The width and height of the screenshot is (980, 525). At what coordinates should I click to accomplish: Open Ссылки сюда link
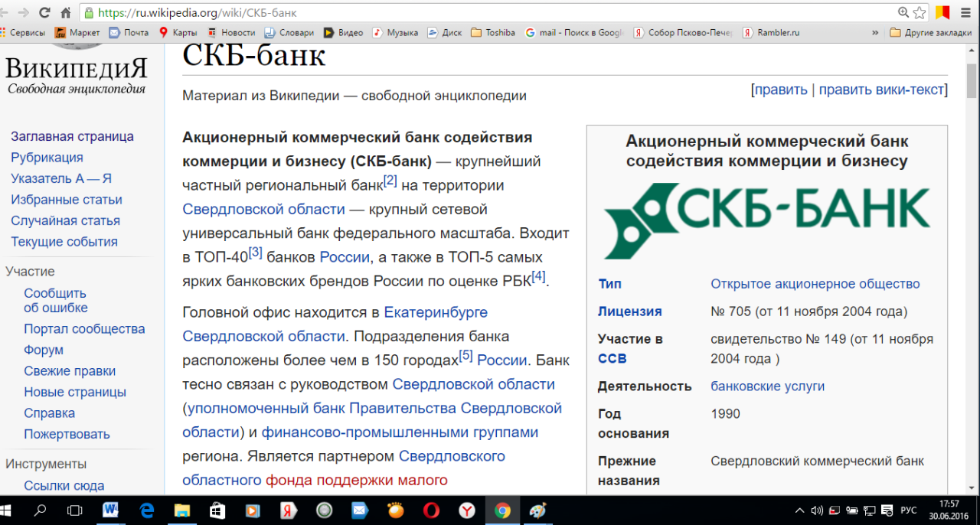(64, 485)
